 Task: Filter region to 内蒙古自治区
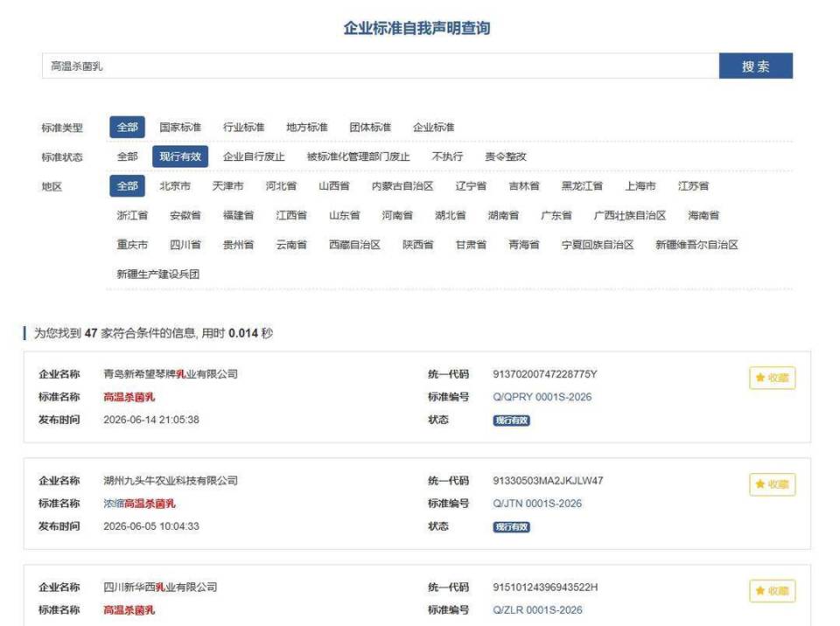(x=402, y=186)
